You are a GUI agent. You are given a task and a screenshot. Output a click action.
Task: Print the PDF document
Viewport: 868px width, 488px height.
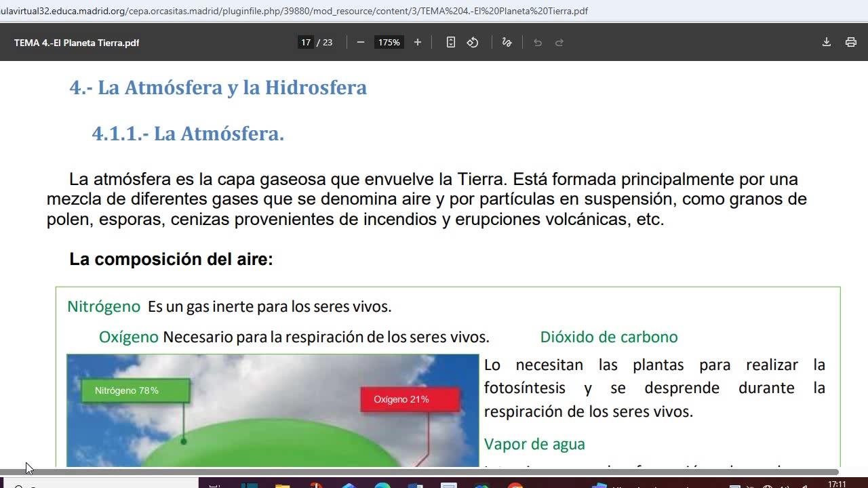point(851,42)
